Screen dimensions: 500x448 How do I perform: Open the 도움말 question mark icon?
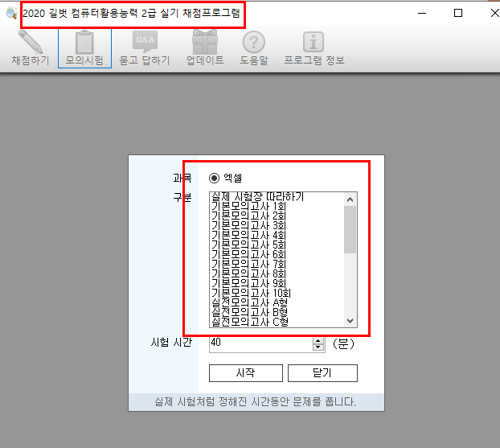point(254,48)
